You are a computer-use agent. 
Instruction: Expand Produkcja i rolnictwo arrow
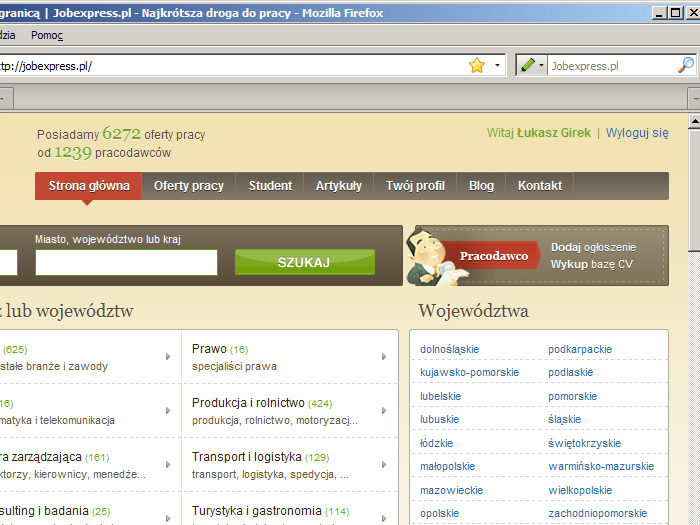tap(384, 411)
